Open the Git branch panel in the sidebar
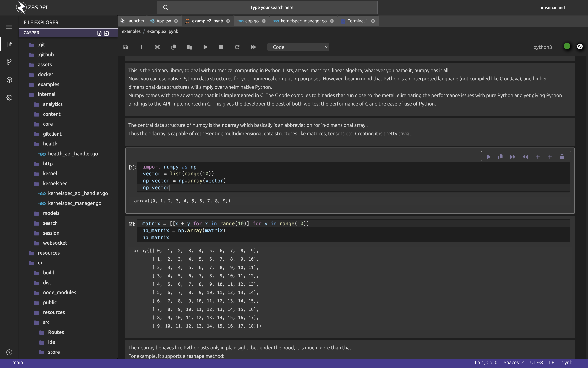Image resolution: width=588 pixels, height=368 pixels. click(9, 62)
